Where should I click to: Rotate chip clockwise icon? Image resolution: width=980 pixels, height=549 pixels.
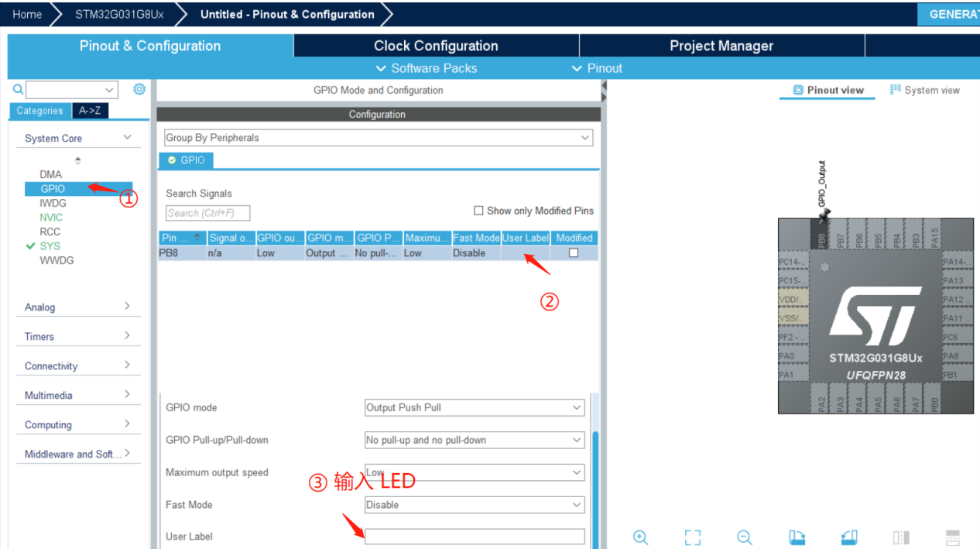(797, 537)
